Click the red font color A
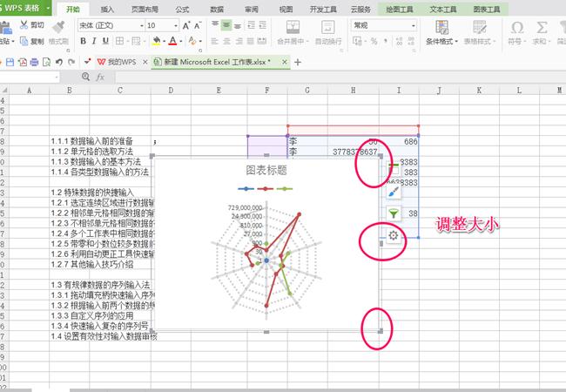 pos(173,41)
